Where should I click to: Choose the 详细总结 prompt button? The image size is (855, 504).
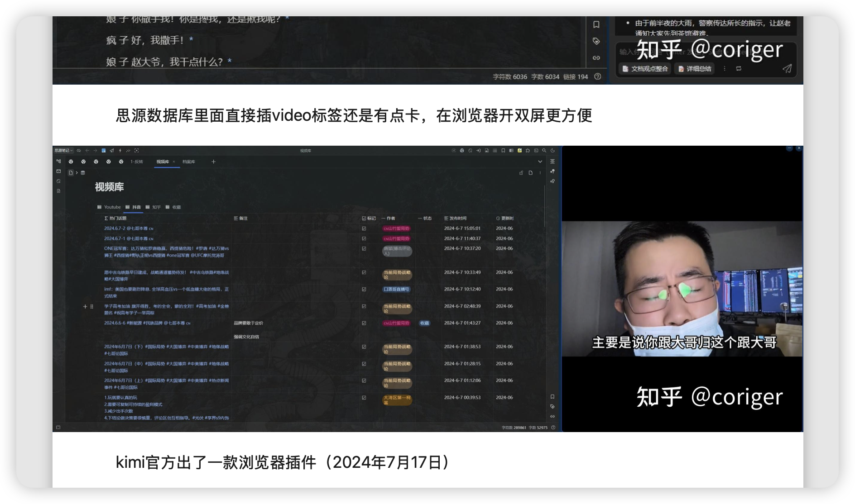695,69
